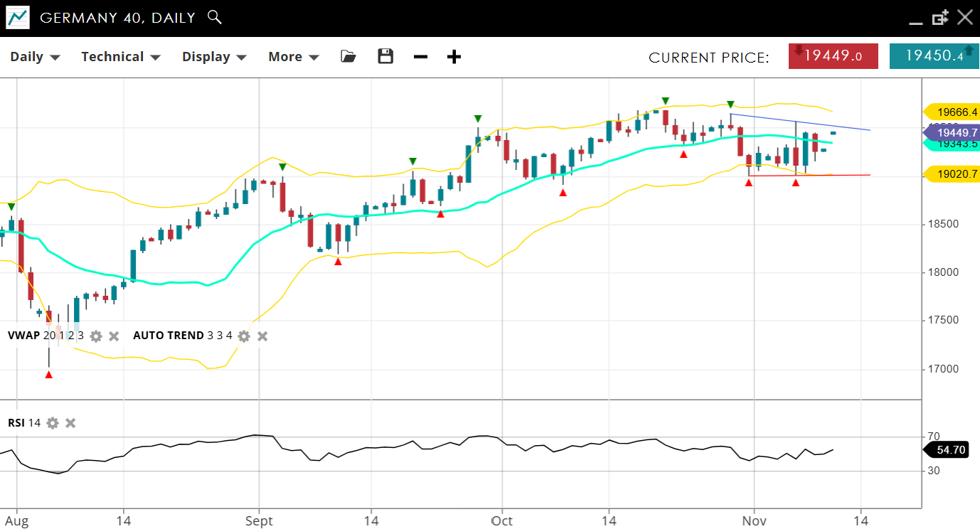Image resolution: width=980 pixels, height=529 pixels.
Task: Open RSI indicator settings gear
Action: click(53, 423)
